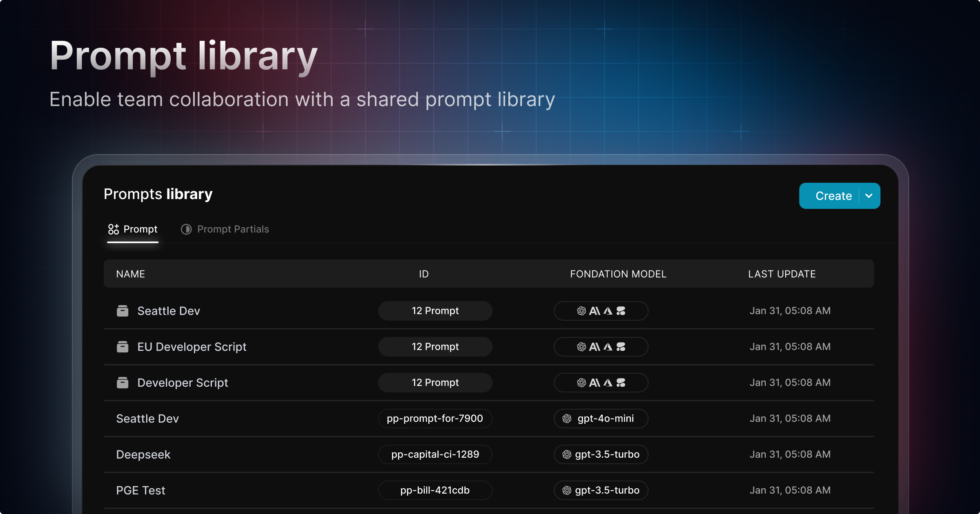Open the Create button dropdown arrow

coord(869,196)
